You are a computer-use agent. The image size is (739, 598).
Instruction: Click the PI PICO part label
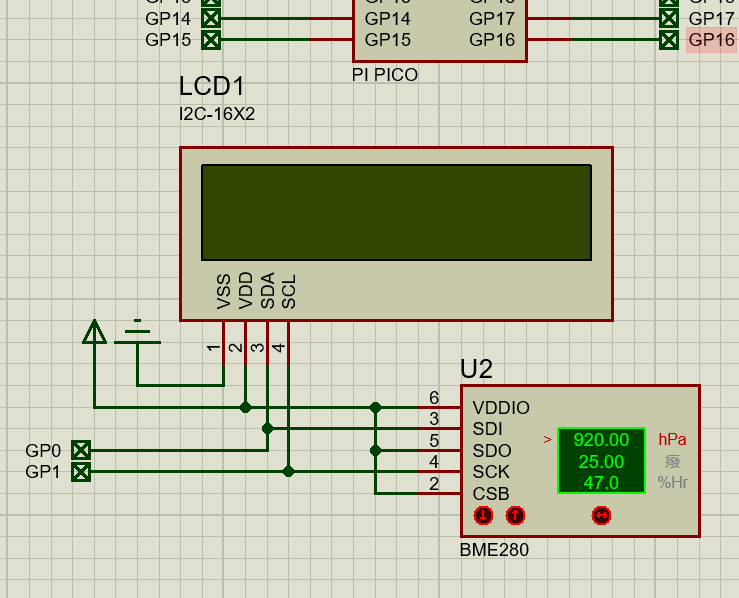pos(385,75)
